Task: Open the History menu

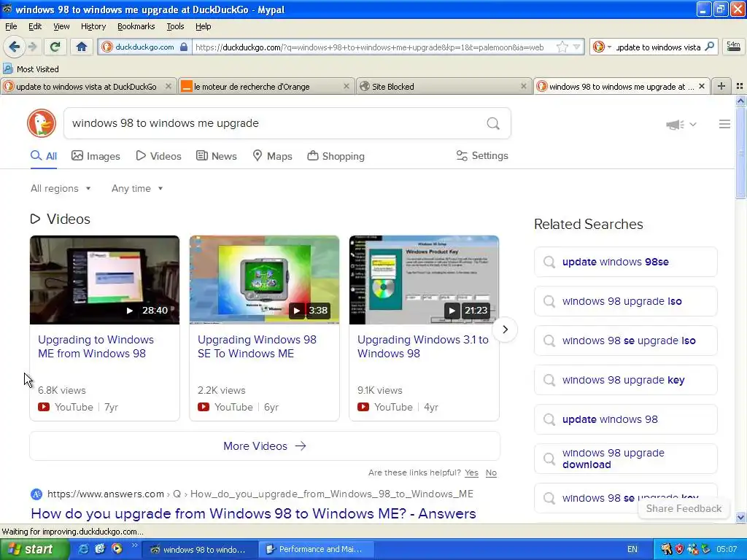Action: (x=93, y=26)
